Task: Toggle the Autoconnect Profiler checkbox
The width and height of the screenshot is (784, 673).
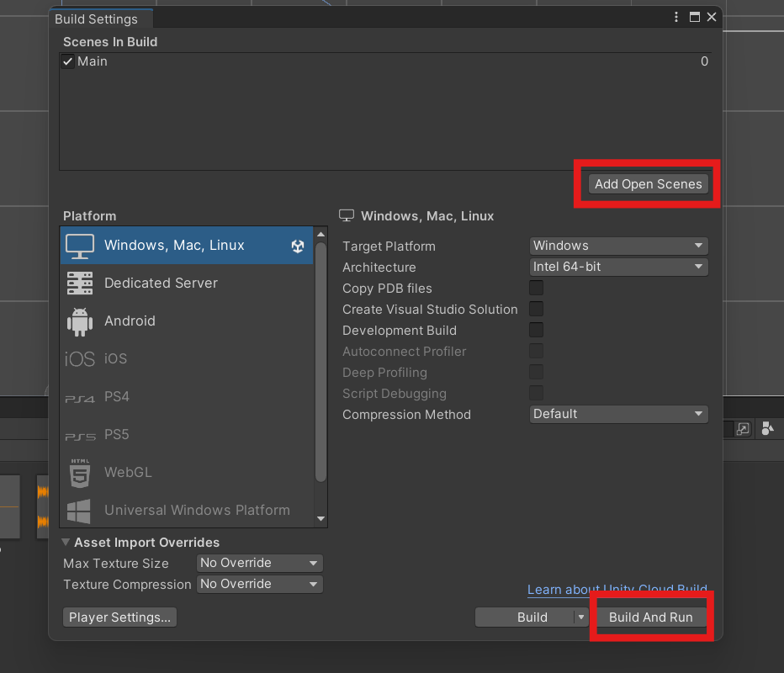Action: tap(536, 351)
